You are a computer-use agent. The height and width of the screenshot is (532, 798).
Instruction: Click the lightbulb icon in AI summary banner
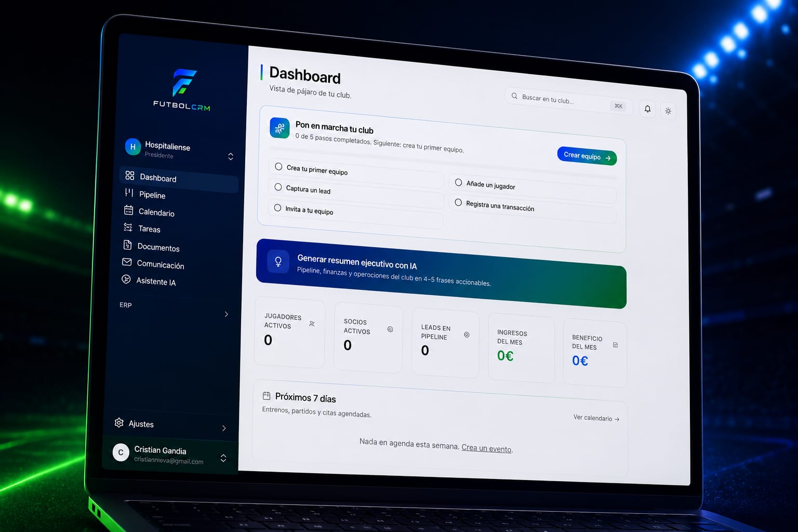[278, 261]
